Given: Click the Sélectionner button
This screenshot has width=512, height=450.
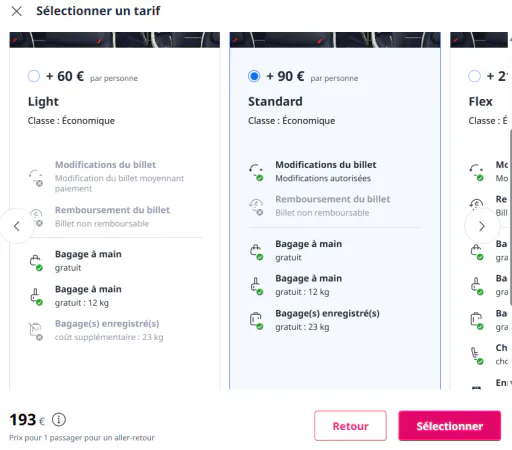Looking at the screenshot, I should point(450,426).
